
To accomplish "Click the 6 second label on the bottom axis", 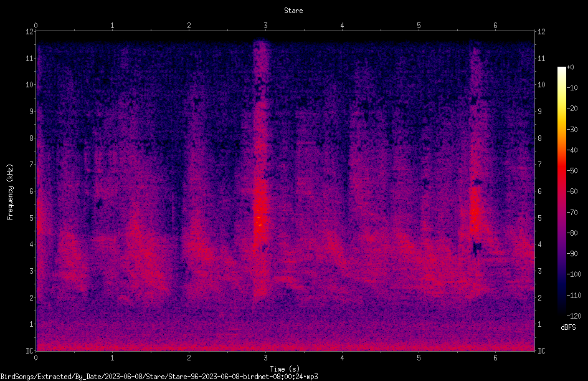I will [495, 358].
